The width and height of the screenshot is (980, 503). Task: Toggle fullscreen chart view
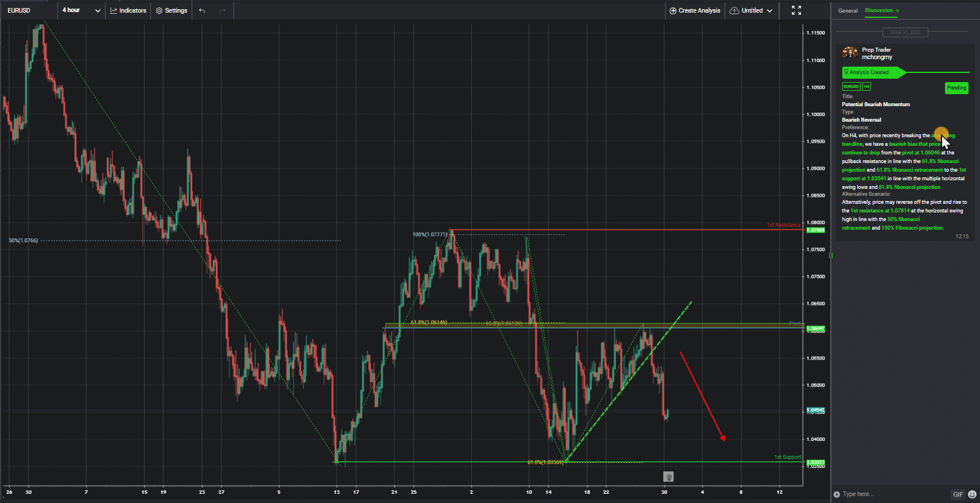click(x=796, y=10)
